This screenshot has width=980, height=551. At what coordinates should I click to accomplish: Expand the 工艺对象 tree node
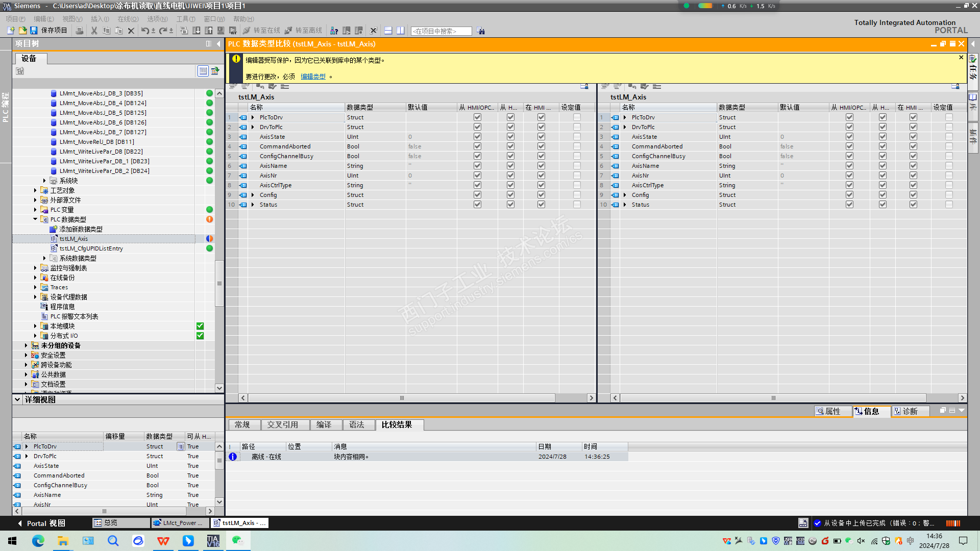[x=35, y=190]
